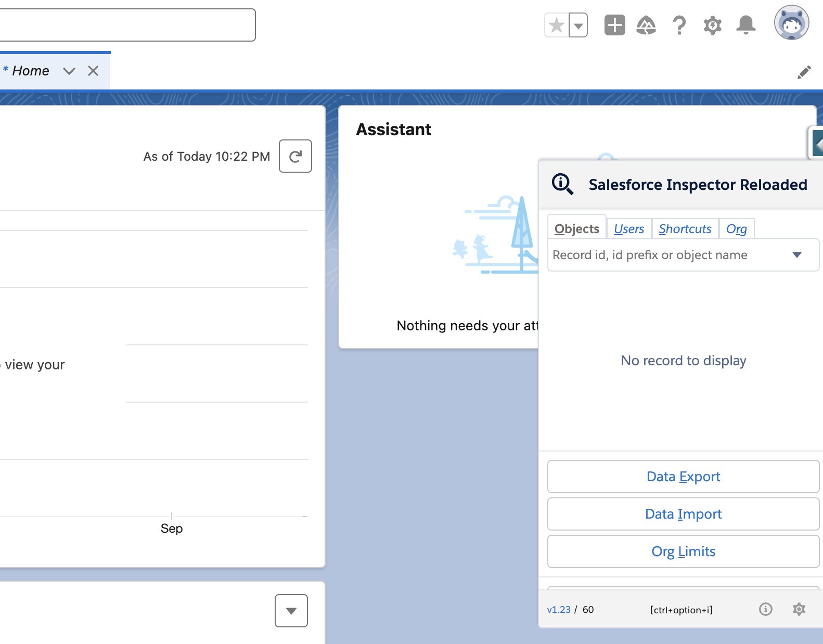
Task: Expand the object name dropdown arrow
Action: (797, 255)
